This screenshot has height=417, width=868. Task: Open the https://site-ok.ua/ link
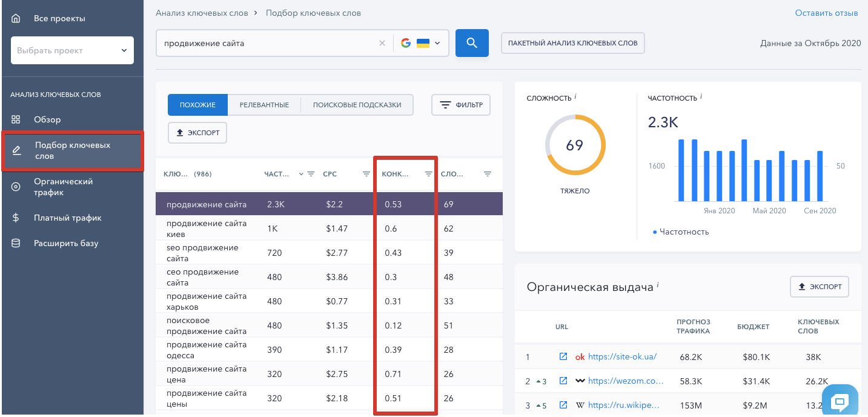[622, 356]
